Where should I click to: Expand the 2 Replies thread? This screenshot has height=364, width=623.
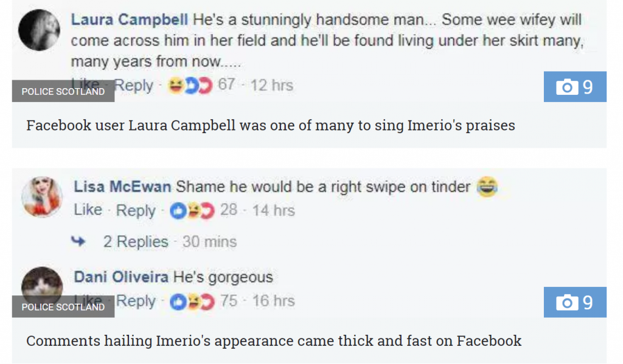[x=135, y=242]
